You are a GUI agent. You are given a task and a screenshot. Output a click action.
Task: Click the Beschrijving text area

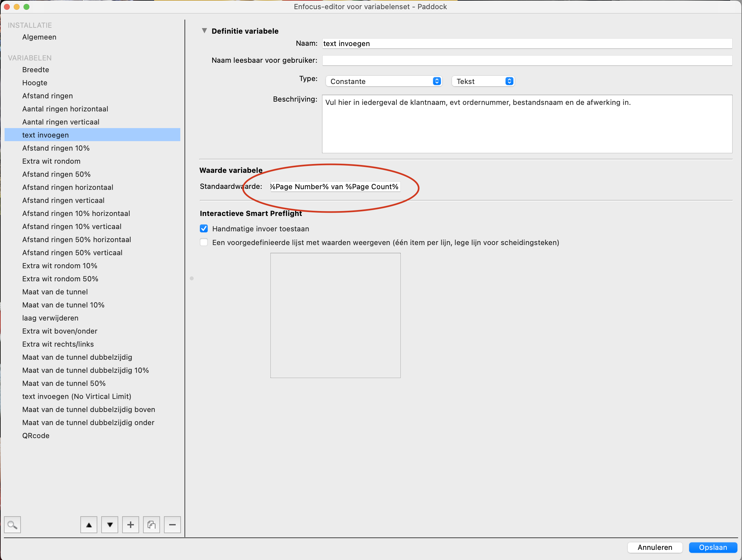coord(527,124)
